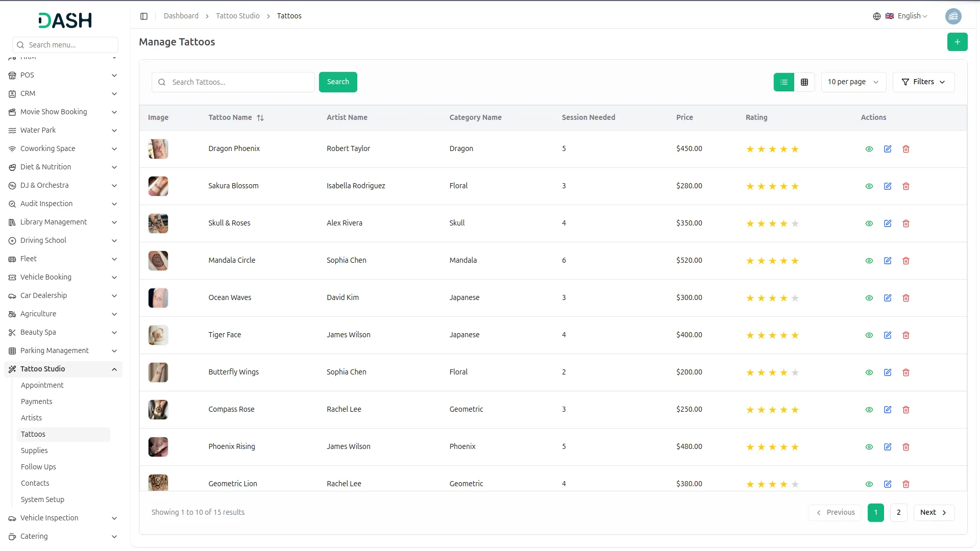Screen dimensions: 980x551
Task: Edit the Sakura Blossom tattoo entry
Action: tap(888, 186)
